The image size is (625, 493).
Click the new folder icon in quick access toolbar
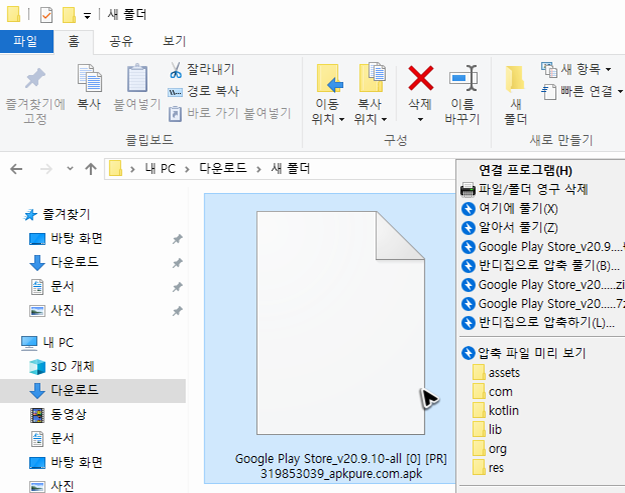tap(69, 15)
